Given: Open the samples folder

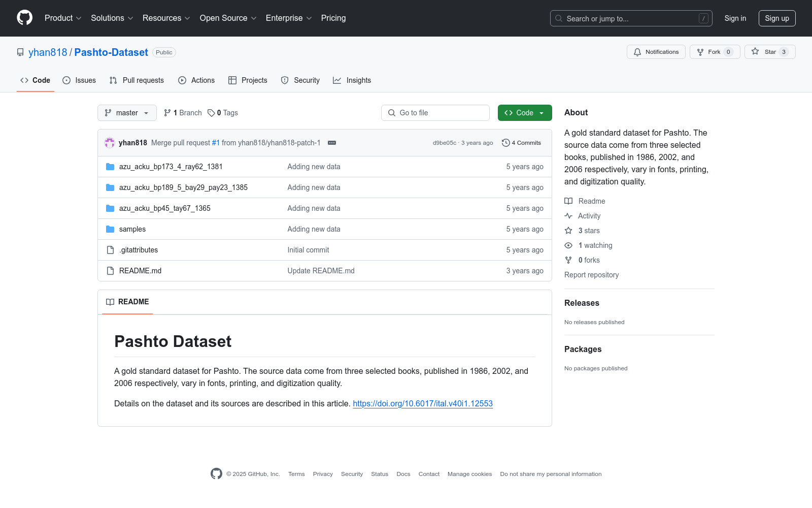Looking at the screenshot, I should [x=132, y=229].
